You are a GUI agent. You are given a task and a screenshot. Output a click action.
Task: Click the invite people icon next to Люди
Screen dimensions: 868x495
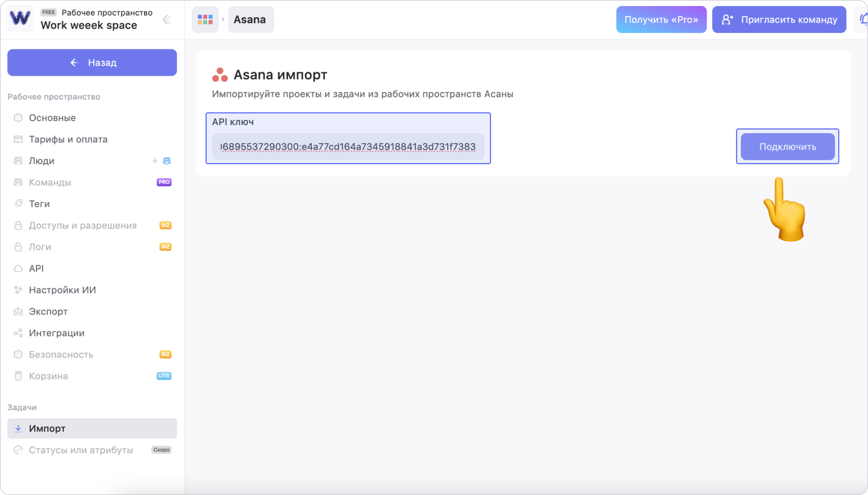[x=167, y=161]
